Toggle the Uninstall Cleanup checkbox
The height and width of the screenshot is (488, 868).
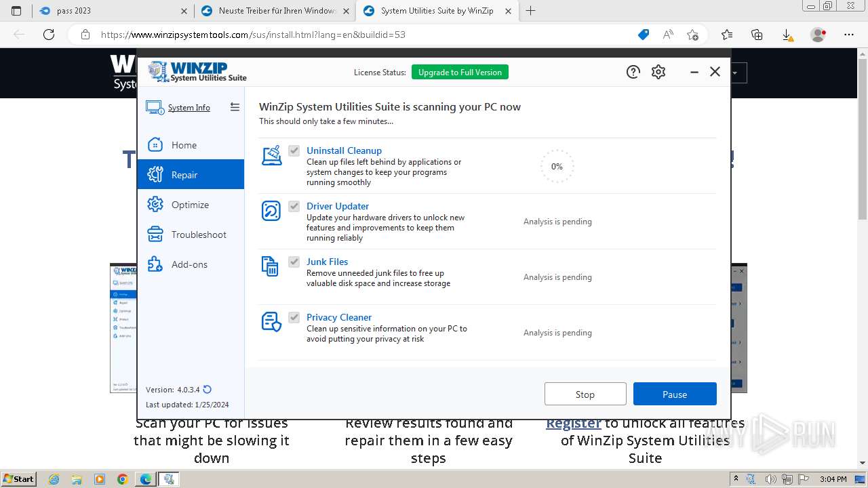click(294, 150)
